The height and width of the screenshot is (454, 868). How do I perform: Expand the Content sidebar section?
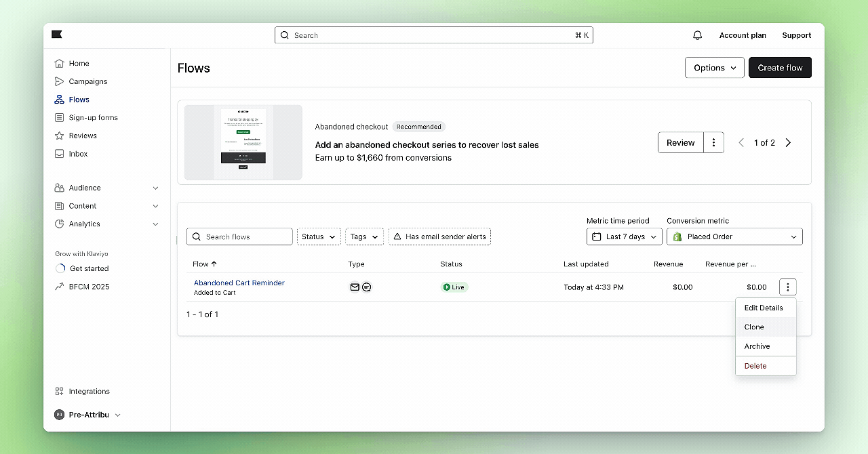click(155, 206)
